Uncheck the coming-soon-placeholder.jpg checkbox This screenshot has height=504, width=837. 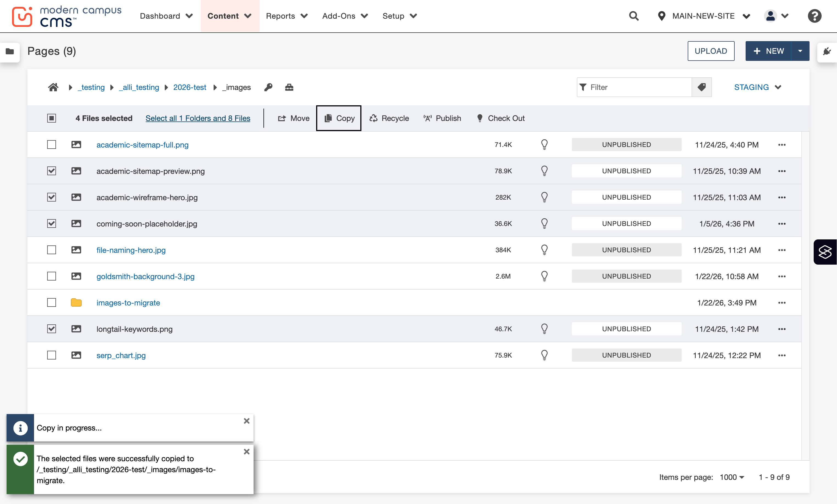point(52,224)
